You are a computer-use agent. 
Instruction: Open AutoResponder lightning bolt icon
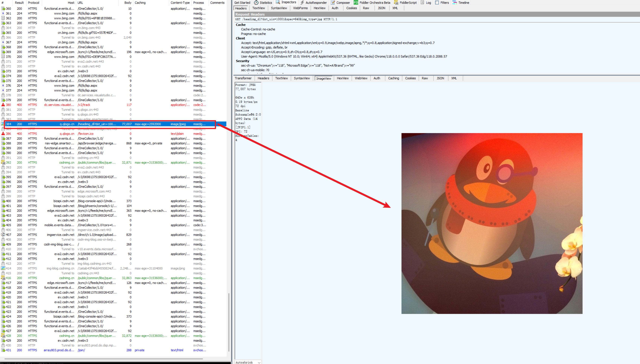pyautogui.click(x=302, y=2)
